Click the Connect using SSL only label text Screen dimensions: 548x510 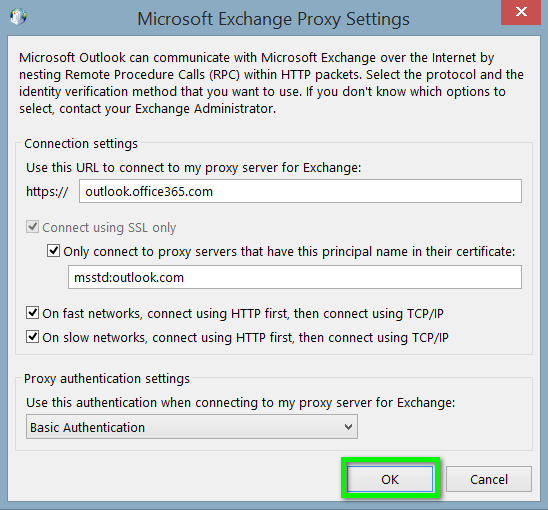[109, 228]
